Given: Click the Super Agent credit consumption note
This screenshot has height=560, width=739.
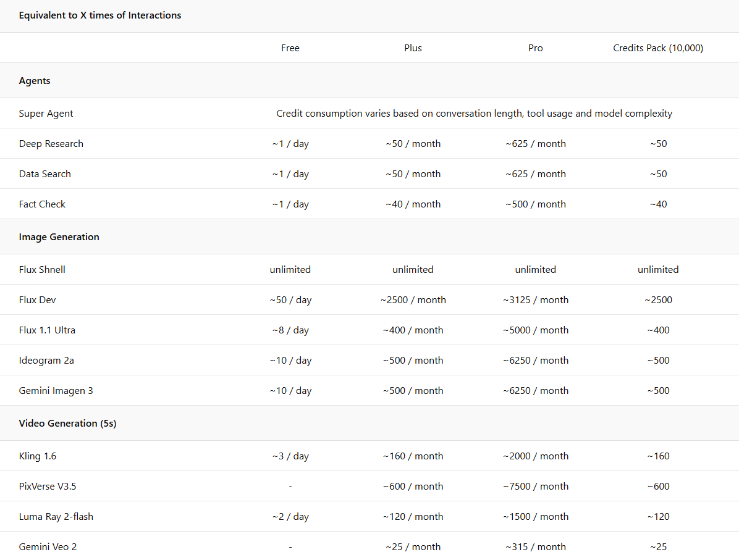Looking at the screenshot, I should click(x=474, y=114).
